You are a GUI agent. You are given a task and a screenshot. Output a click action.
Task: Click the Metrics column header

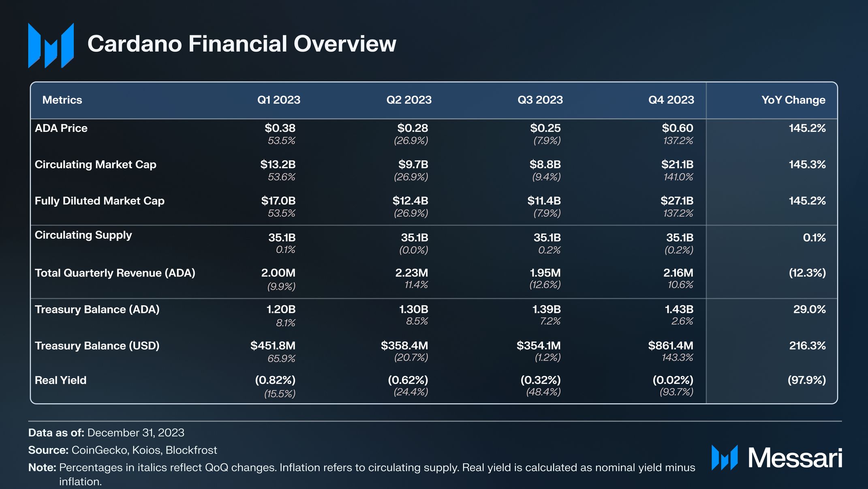[62, 100]
